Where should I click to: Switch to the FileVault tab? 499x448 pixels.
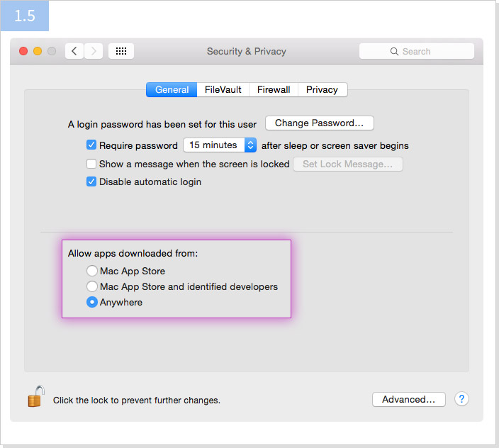223,89
